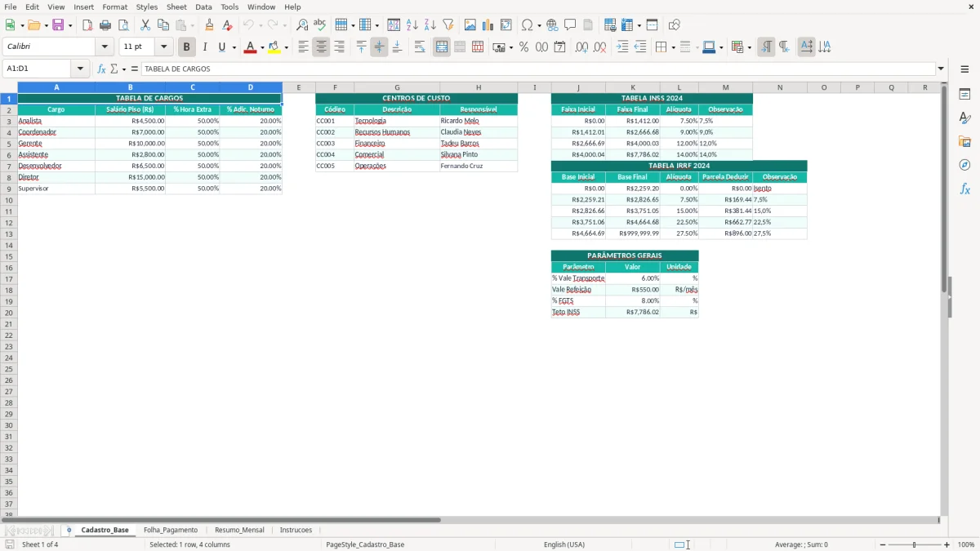The height and width of the screenshot is (551, 980).
Task: Click the Select Function sigma button
Action: (114, 69)
